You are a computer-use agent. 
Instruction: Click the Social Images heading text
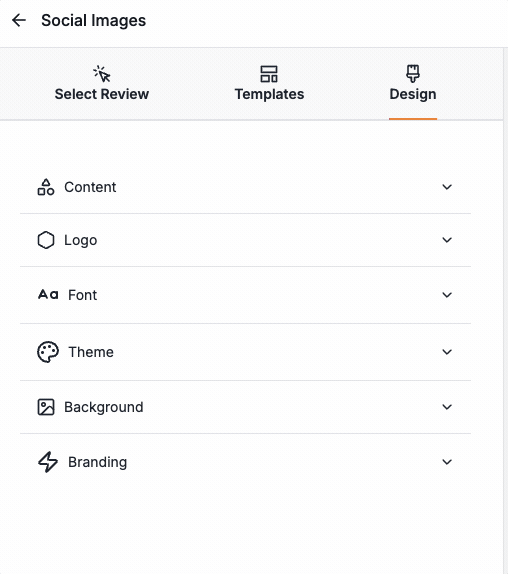pyautogui.click(x=93, y=20)
